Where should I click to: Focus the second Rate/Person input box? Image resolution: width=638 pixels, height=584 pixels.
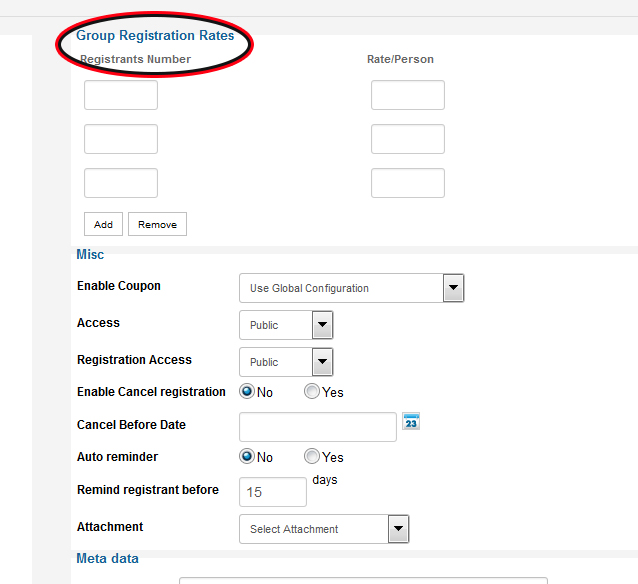coord(407,139)
